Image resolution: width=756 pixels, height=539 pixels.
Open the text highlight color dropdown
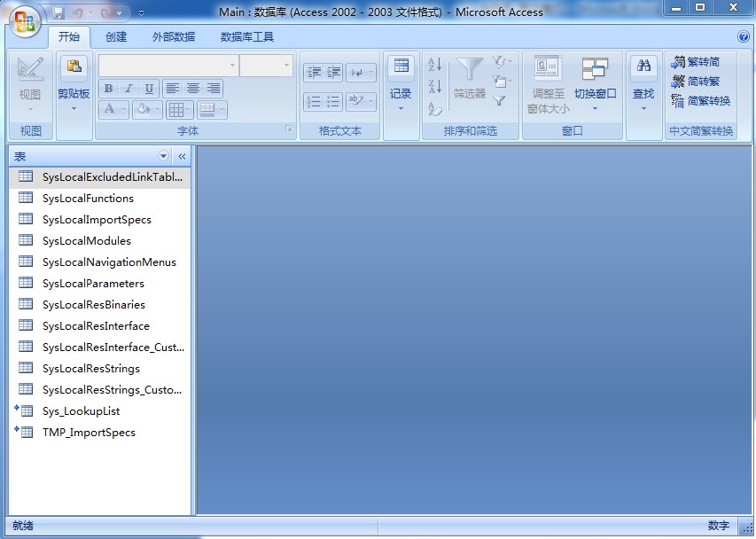(x=361, y=102)
